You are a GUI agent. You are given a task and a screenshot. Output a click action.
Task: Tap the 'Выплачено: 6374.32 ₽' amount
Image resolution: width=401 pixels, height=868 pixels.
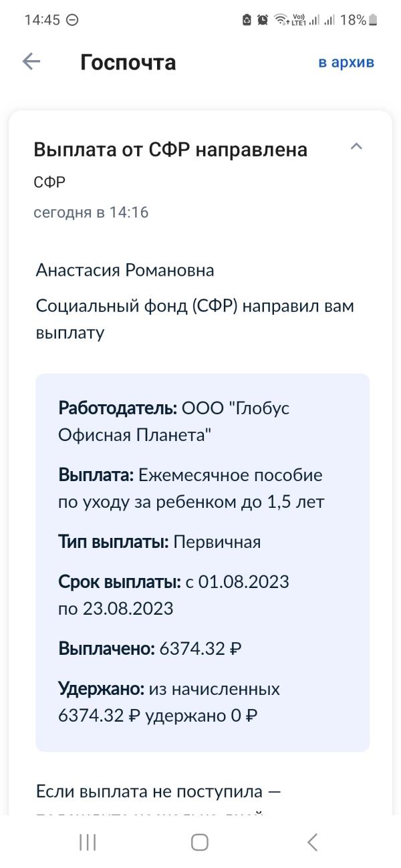pyautogui.click(x=150, y=648)
